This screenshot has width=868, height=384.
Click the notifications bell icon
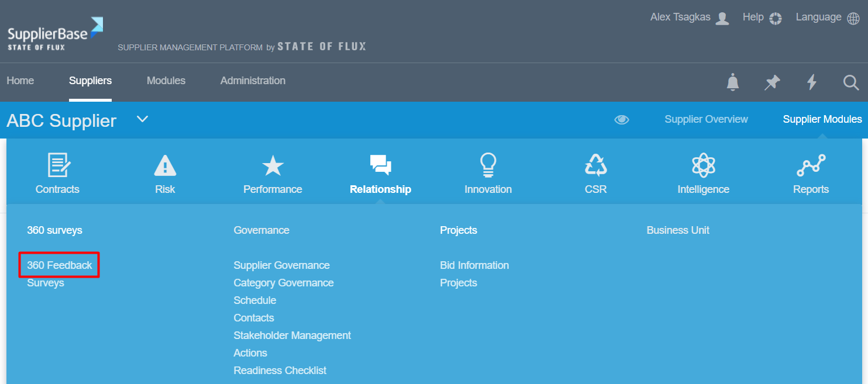pyautogui.click(x=733, y=82)
